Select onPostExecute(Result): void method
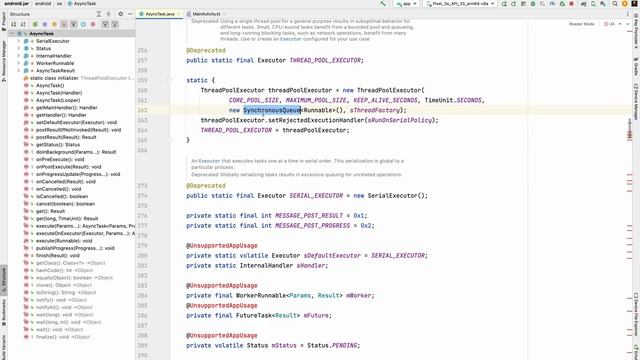640x360 pixels. 68,167
